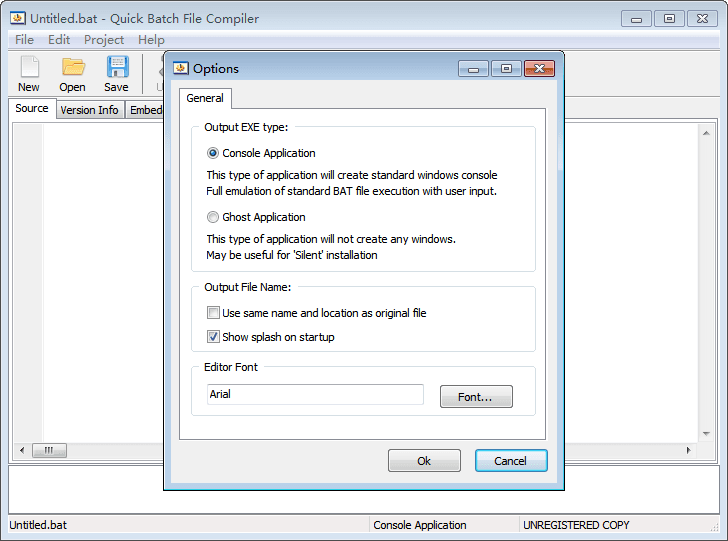Select the Ghost Application radio button
This screenshot has width=728, height=541.
coord(213,217)
